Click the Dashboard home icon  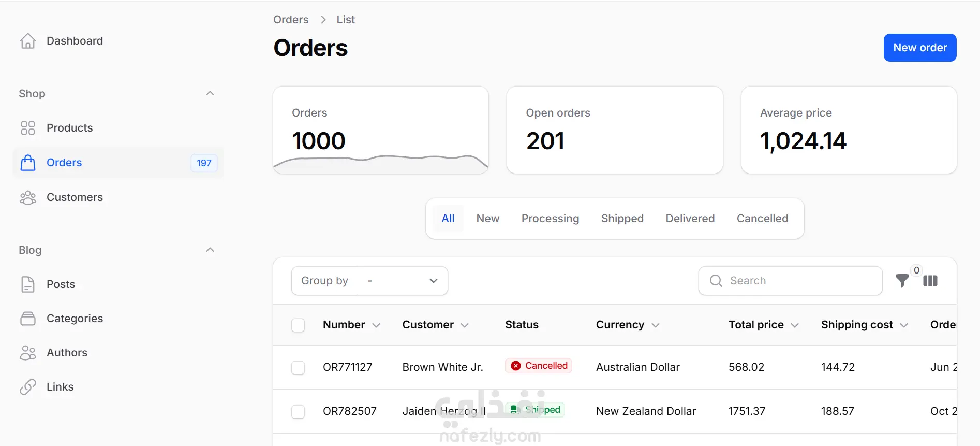(28, 41)
